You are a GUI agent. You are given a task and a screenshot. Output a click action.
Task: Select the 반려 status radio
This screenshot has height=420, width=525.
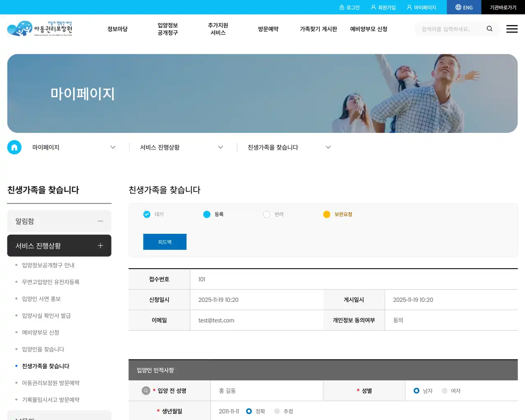coord(267,214)
